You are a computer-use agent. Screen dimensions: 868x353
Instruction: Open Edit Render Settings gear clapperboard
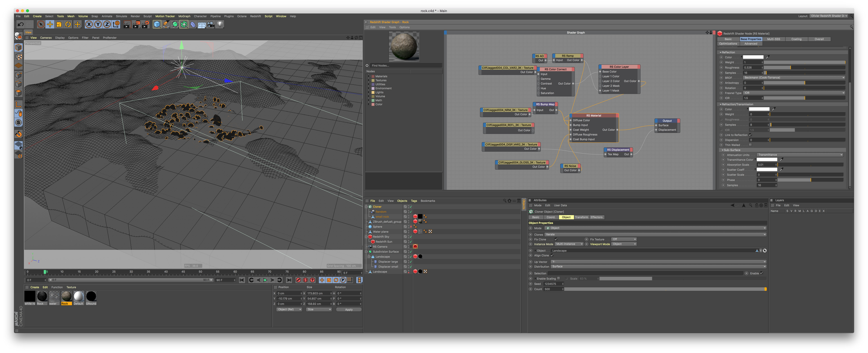(x=145, y=24)
